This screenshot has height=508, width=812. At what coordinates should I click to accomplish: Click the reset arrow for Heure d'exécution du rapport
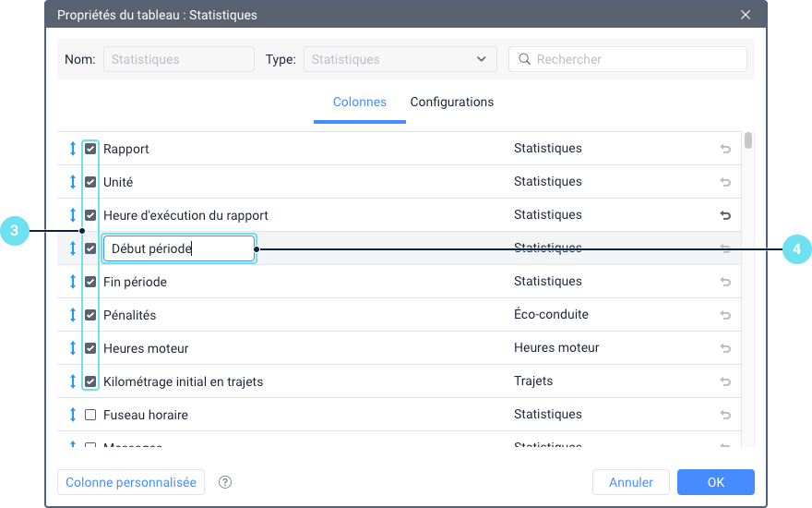725,215
